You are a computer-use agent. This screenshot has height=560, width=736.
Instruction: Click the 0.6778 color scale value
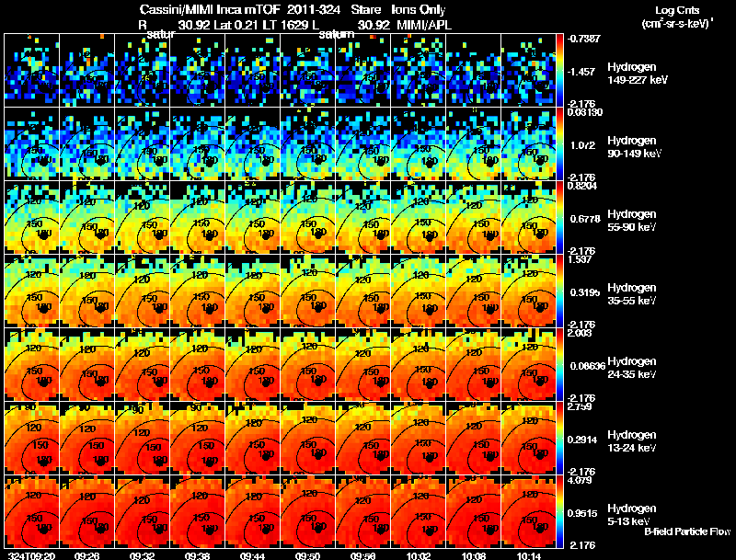click(585, 219)
